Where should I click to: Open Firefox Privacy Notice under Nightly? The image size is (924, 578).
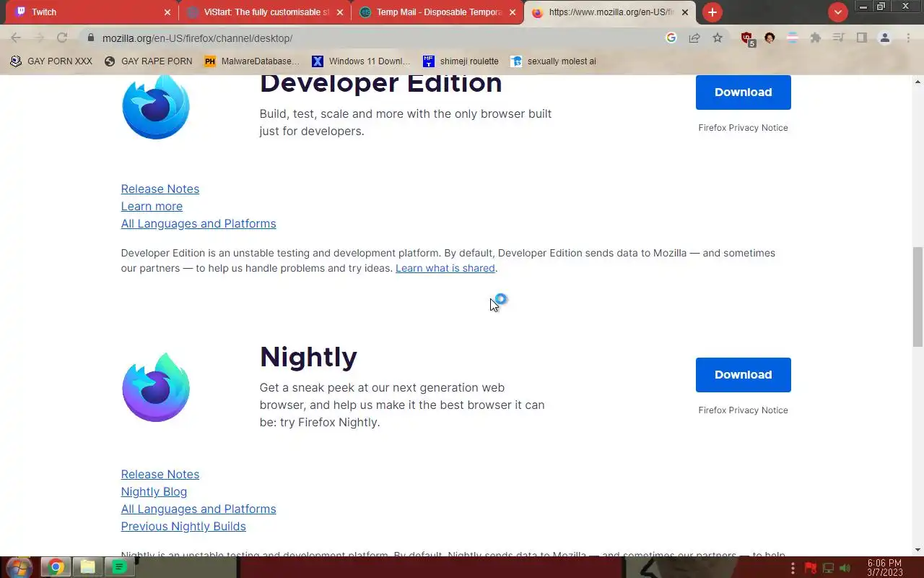(743, 410)
